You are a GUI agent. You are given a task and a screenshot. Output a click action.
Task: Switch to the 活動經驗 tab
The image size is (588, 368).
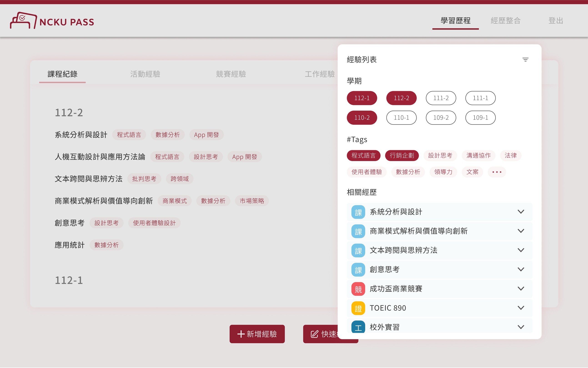pos(145,74)
